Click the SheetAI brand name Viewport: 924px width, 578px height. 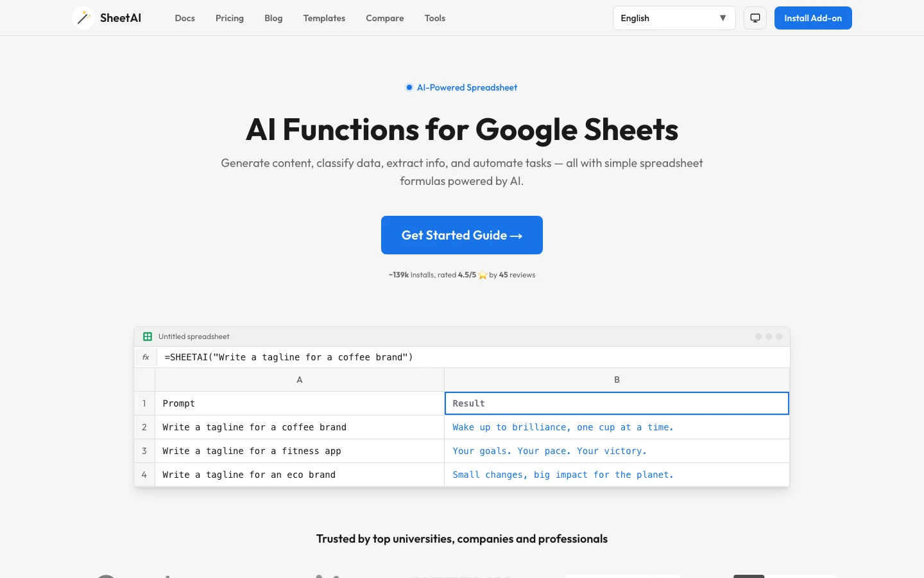point(121,18)
